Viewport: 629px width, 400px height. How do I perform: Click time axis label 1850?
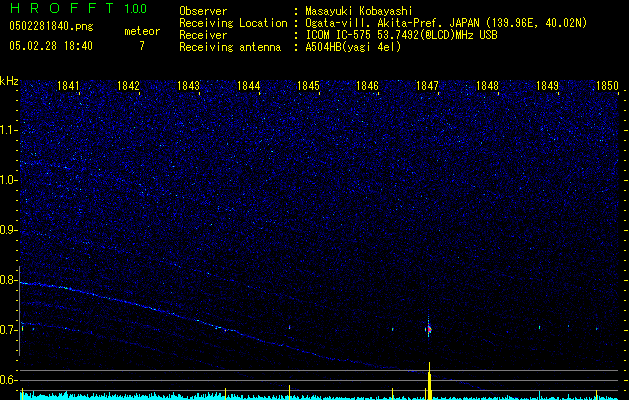[x=607, y=86]
